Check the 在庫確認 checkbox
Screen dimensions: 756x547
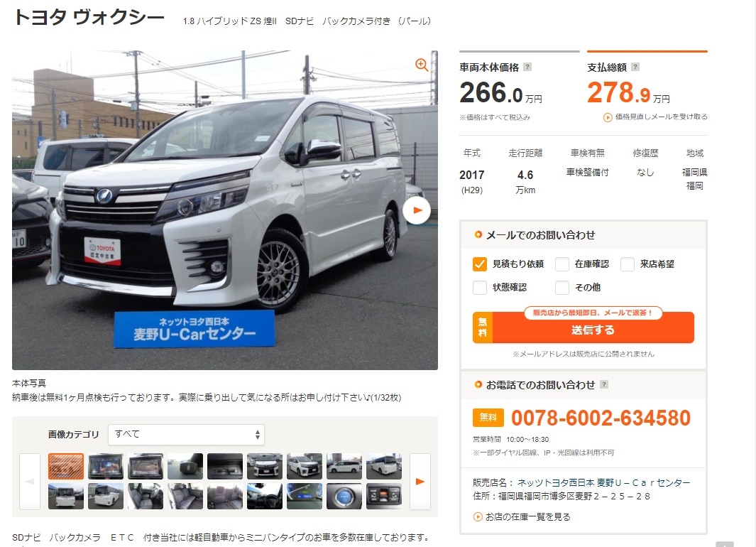tap(561, 264)
